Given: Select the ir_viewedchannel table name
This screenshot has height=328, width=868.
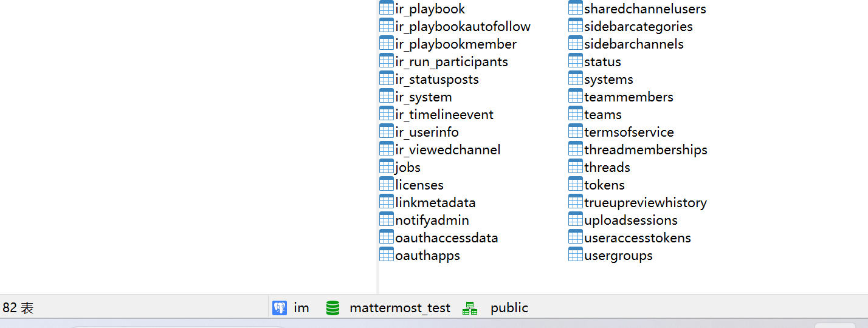Looking at the screenshot, I should pyautogui.click(x=448, y=150).
